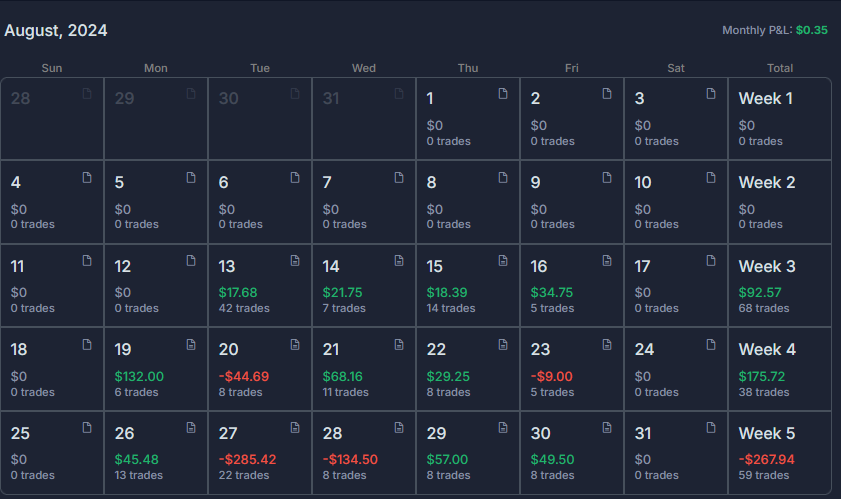Open the note icon on August 6
Screen dimensions: 841x499
(294, 178)
